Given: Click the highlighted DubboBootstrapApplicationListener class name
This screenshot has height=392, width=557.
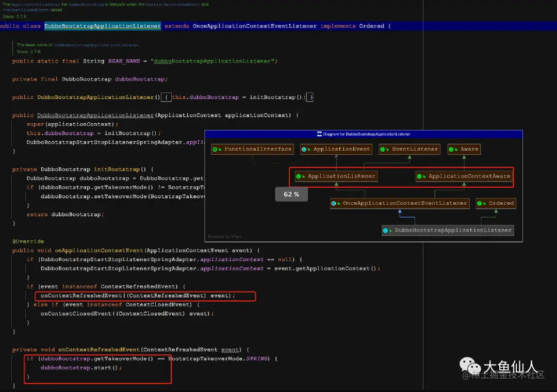Looking at the screenshot, I should (x=102, y=26).
